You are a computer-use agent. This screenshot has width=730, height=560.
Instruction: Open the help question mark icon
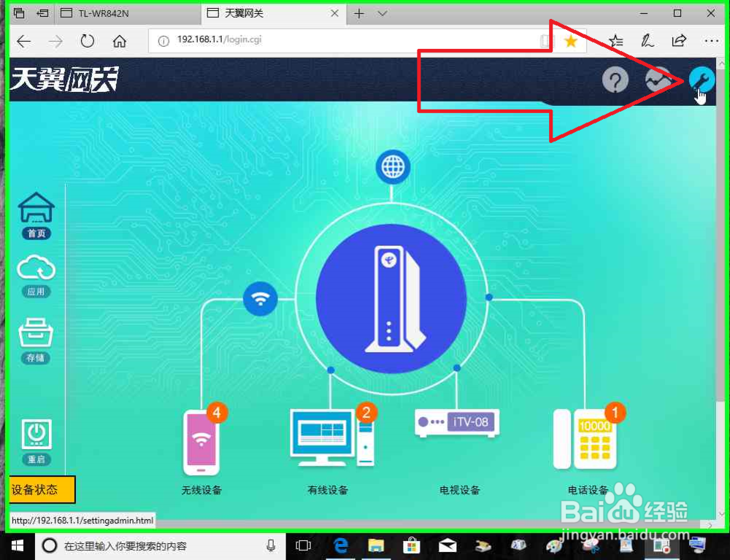(x=615, y=80)
